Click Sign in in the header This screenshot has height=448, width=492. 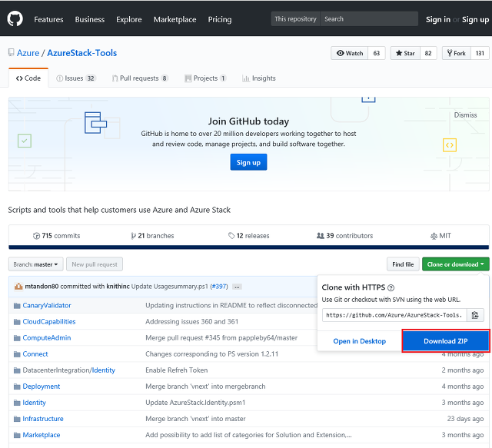point(437,19)
